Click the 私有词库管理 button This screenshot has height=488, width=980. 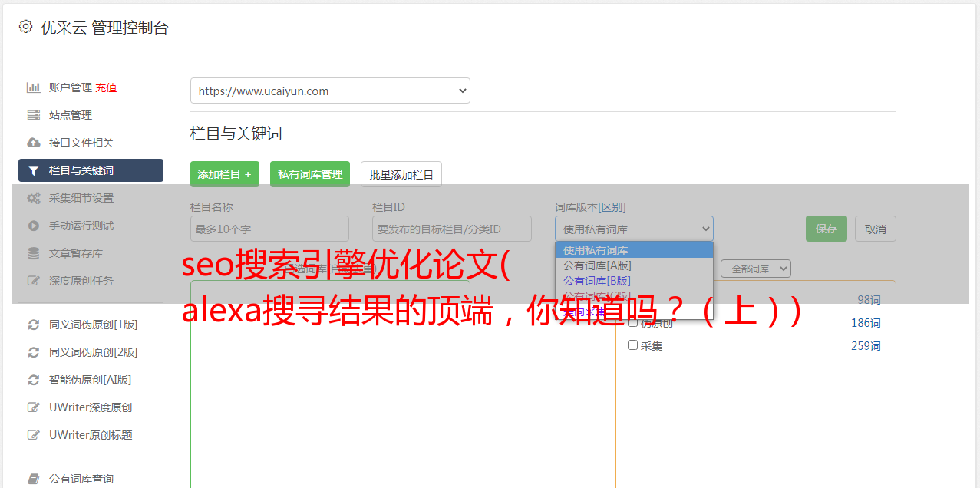point(310,174)
